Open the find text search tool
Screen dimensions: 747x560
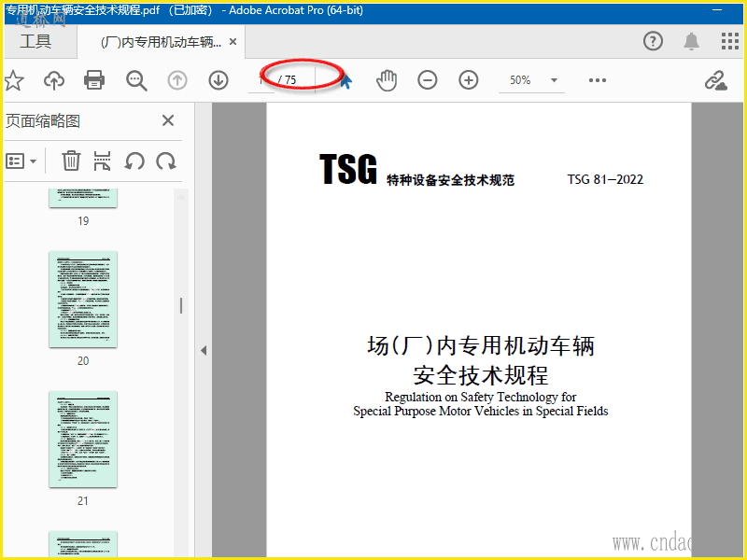tap(136, 80)
